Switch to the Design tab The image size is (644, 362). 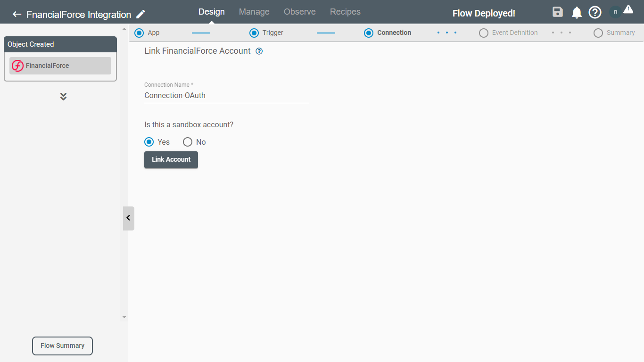[x=212, y=12]
